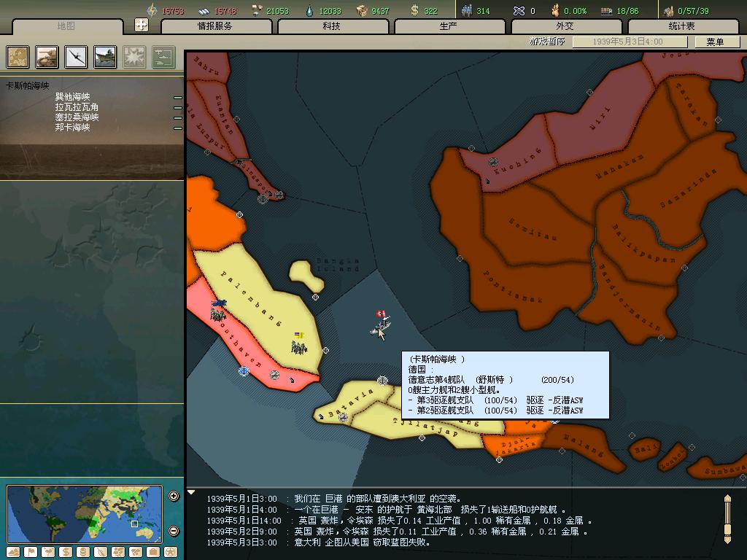Select the diplomatic briefcase map mode
747x560 pixels.
pos(153,553)
